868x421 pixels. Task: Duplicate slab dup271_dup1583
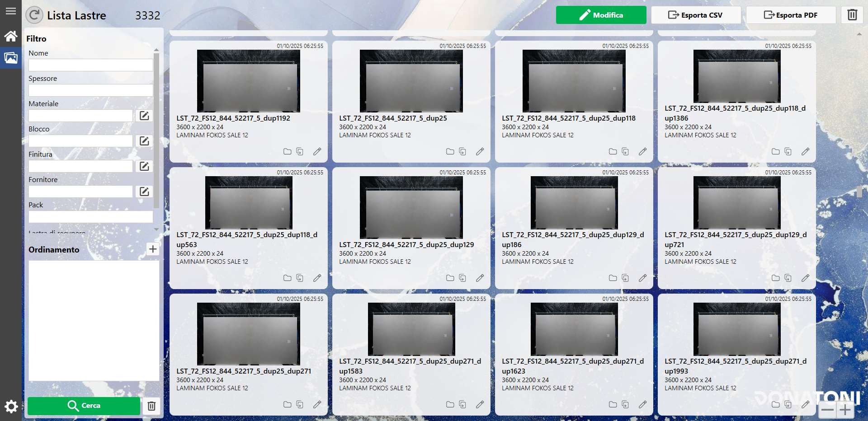[x=462, y=404]
